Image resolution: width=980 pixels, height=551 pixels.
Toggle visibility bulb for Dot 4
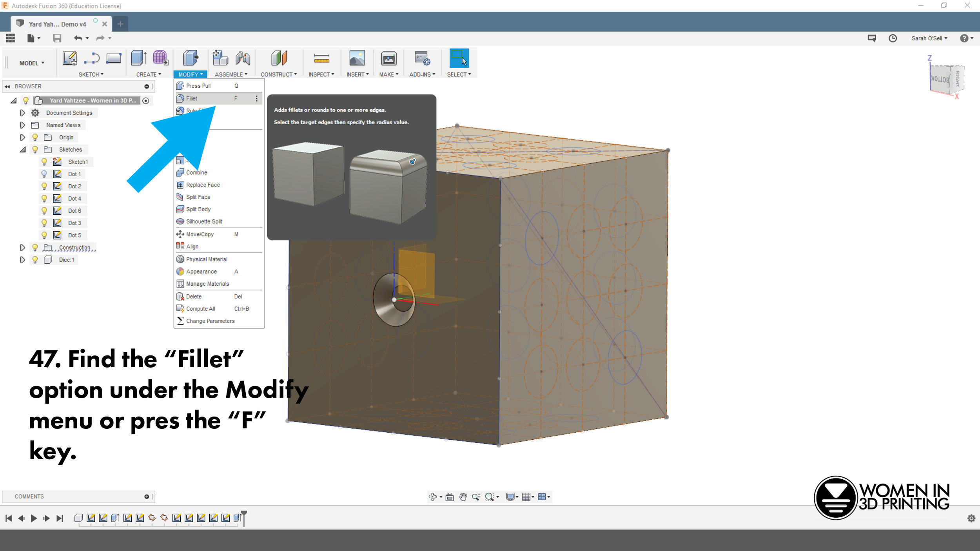click(44, 198)
